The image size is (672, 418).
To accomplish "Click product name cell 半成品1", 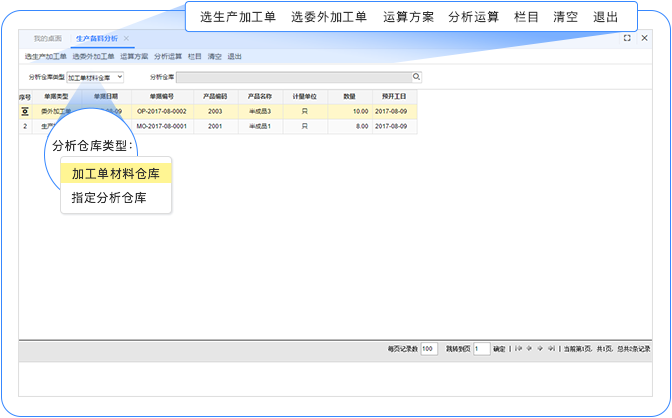I will (x=260, y=126).
